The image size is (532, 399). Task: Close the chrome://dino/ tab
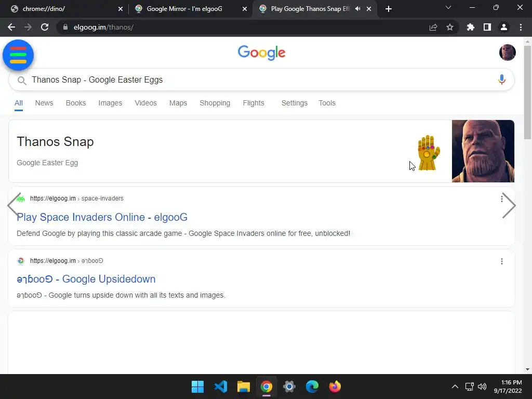[x=121, y=9]
